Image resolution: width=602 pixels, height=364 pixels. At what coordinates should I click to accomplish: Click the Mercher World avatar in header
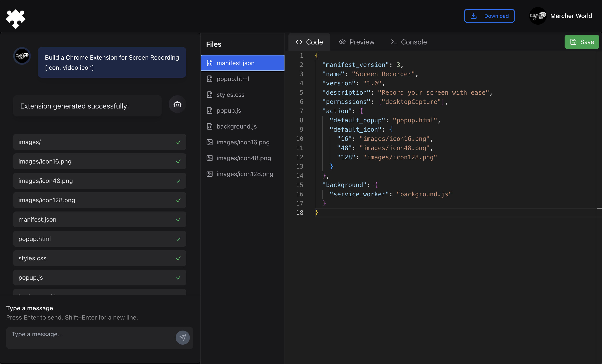[x=537, y=16]
